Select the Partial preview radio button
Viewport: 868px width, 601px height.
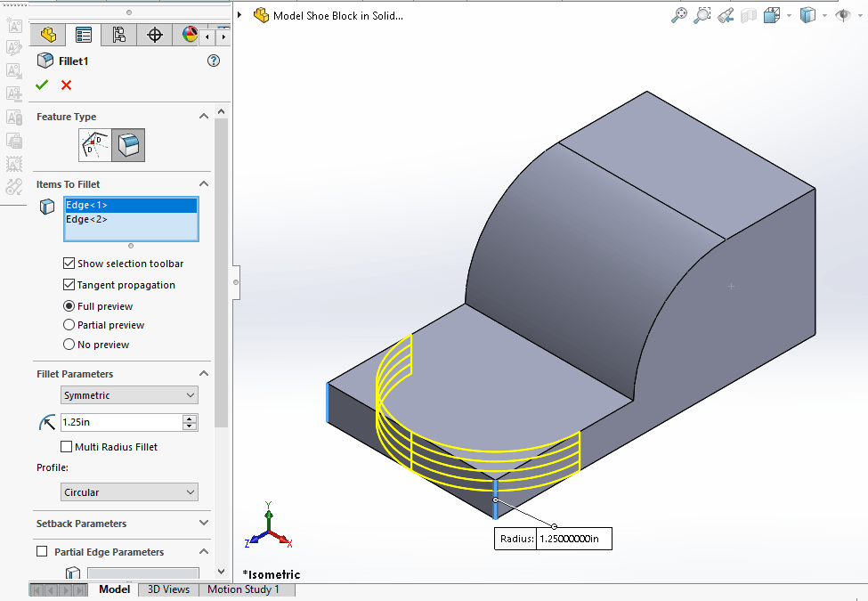click(69, 325)
